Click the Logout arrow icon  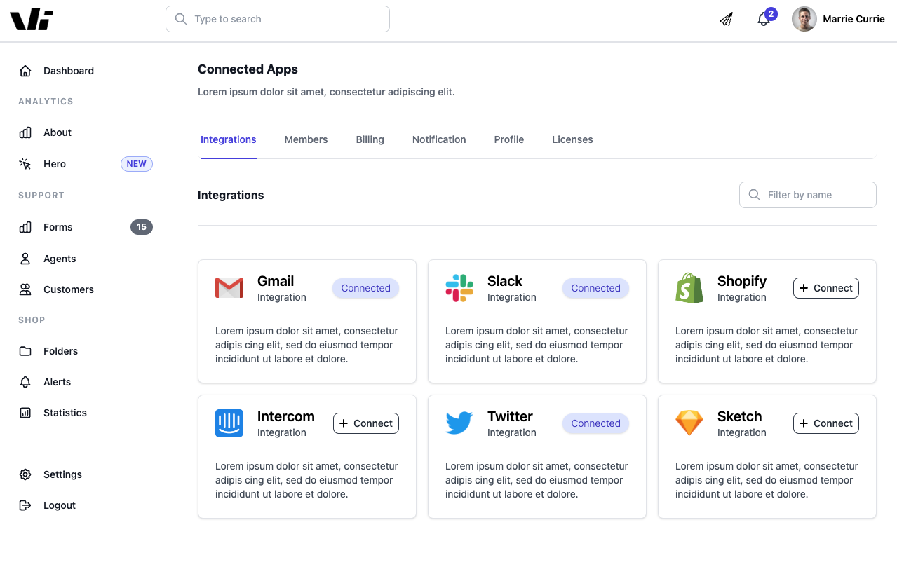(x=25, y=505)
